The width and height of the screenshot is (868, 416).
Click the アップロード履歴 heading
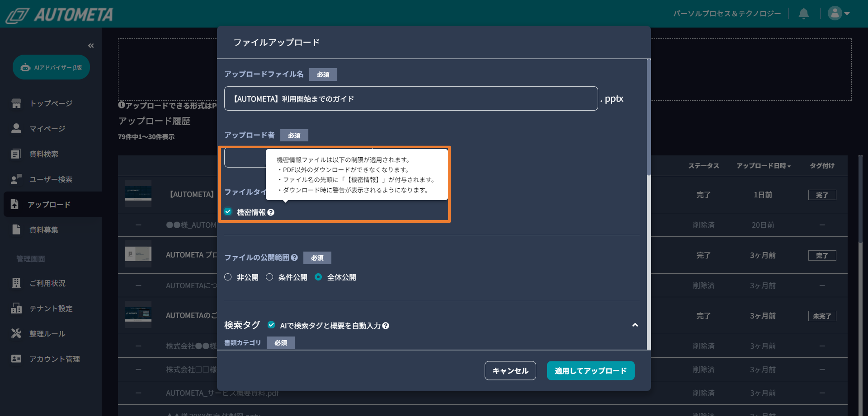(154, 121)
